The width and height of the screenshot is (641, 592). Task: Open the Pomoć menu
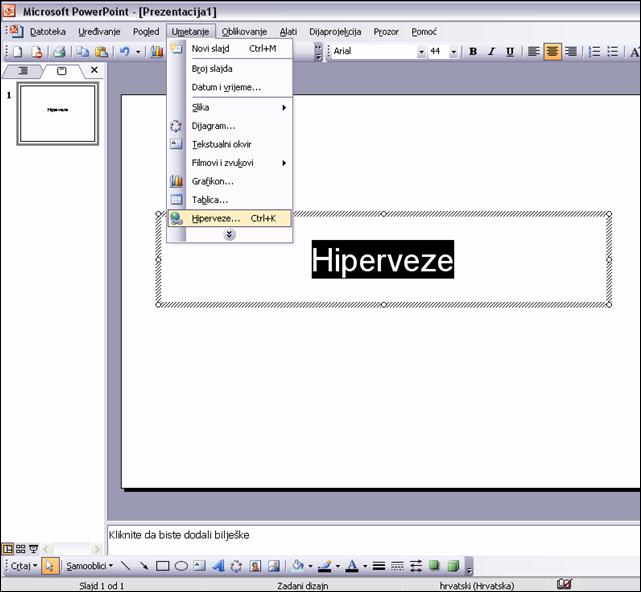(424, 31)
